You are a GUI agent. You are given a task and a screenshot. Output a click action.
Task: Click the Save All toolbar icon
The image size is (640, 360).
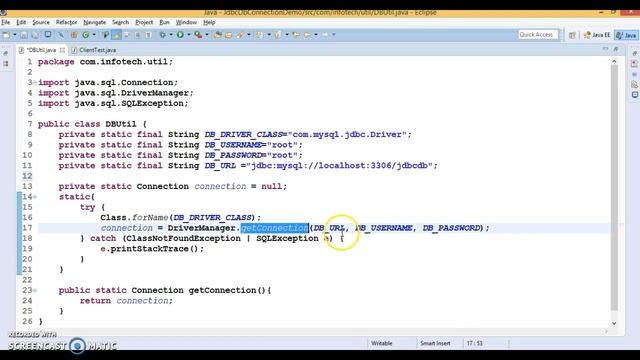[35, 35]
